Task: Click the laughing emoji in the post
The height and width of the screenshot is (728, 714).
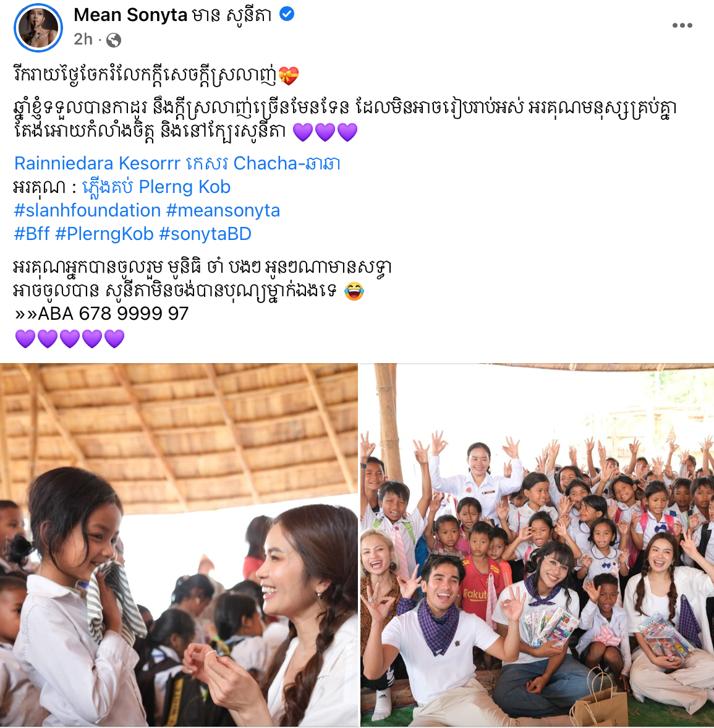Action: click(x=354, y=291)
